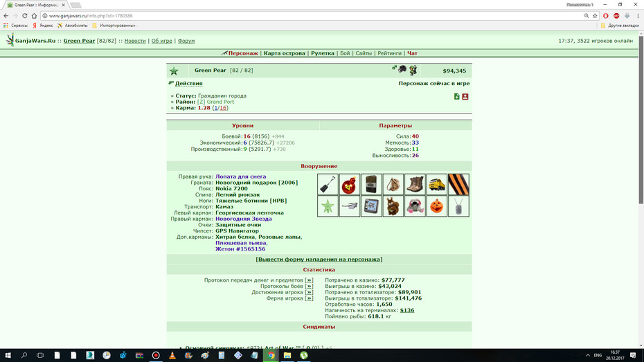Viewport: 644px width, 362px height.
Task: Click the sly squirrel item icon
Action: tap(393, 206)
